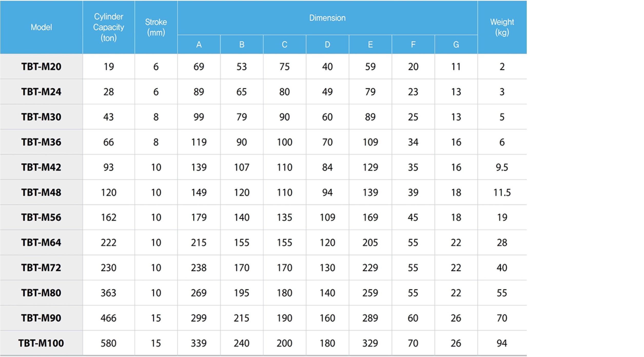Click cylinder capacity 580 in the last row

tap(109, 343)
